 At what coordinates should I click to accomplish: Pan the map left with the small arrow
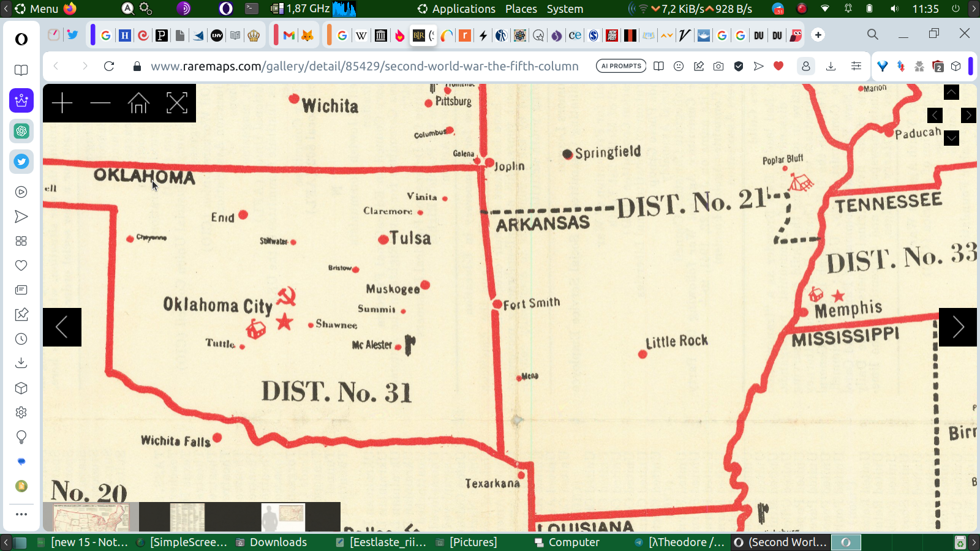(935, 115)
